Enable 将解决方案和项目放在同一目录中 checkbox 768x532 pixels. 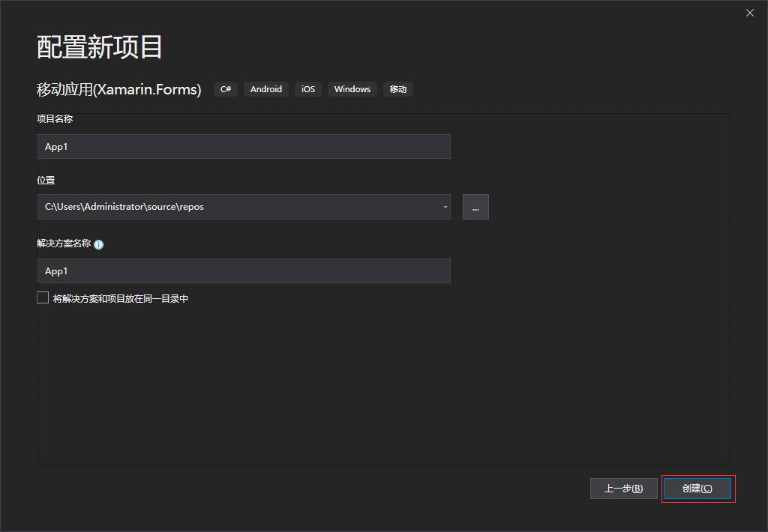point(43,298)
